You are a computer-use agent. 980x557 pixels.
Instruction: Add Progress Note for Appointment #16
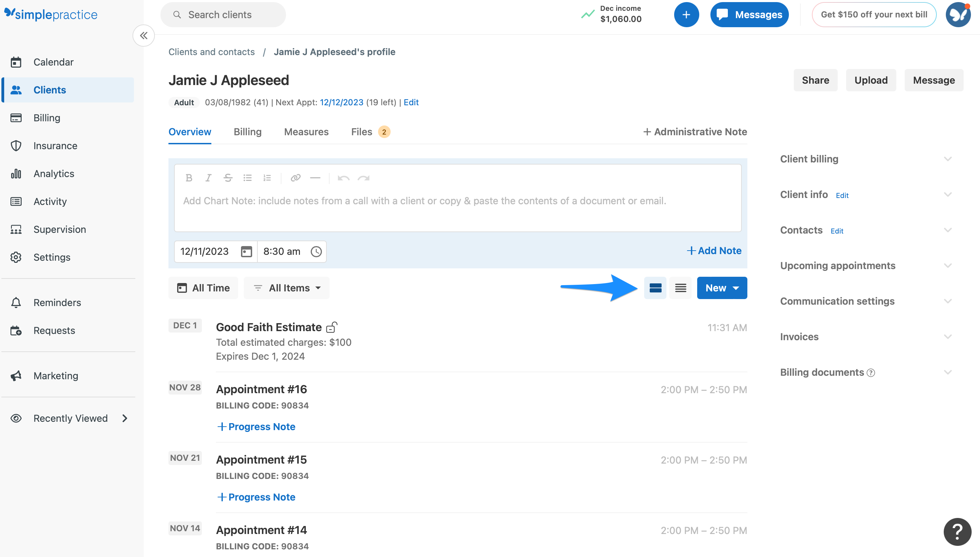(x=256, y=427)
